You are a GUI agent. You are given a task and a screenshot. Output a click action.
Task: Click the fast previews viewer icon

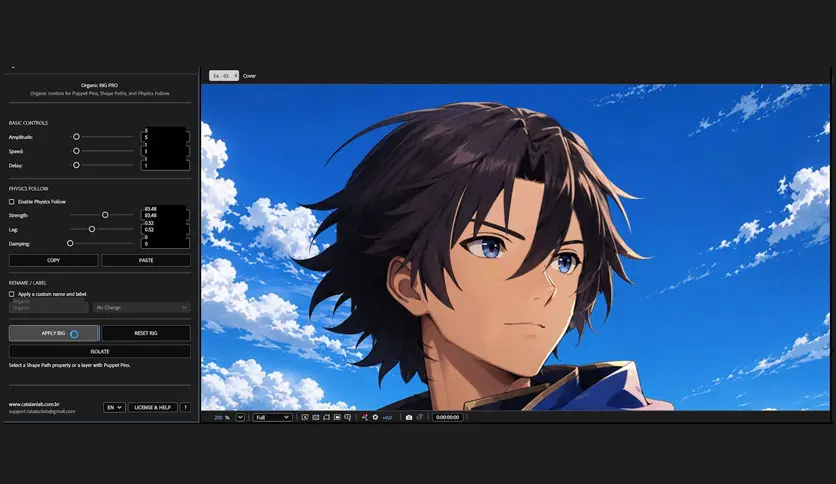(305, 417)
